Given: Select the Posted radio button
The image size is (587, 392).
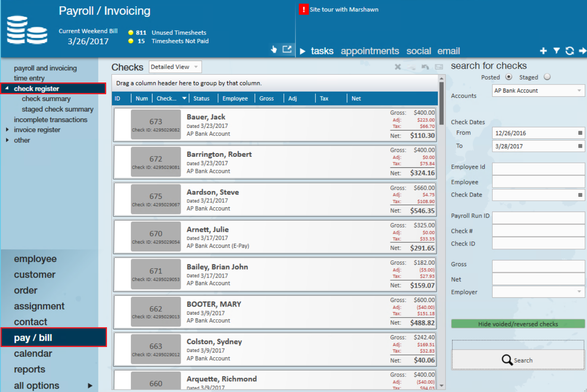Looking at the screenshot, I should point(509,77).
